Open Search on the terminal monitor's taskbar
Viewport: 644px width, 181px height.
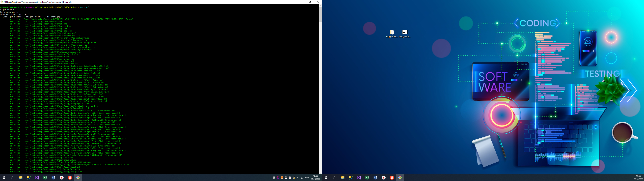[12, 178]
